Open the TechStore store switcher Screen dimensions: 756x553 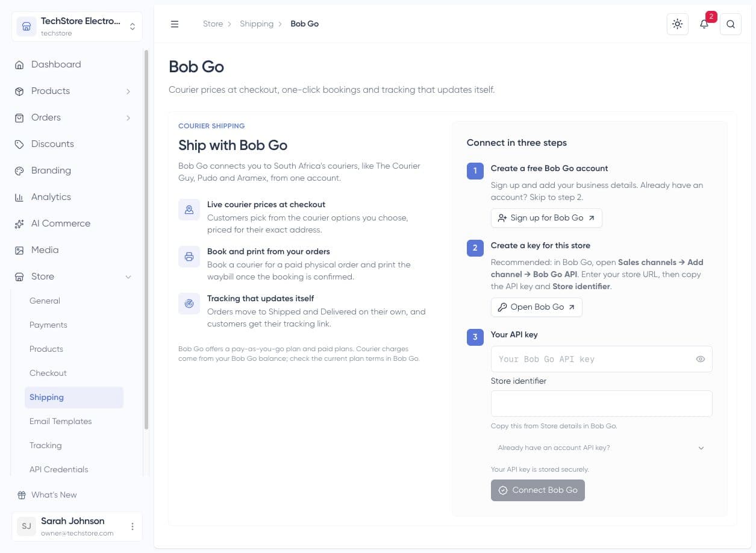click(x=77, y=27)
